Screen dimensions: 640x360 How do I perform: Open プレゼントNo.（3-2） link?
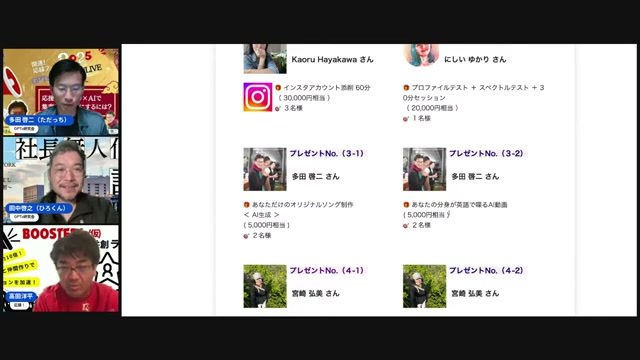point(486,153)
